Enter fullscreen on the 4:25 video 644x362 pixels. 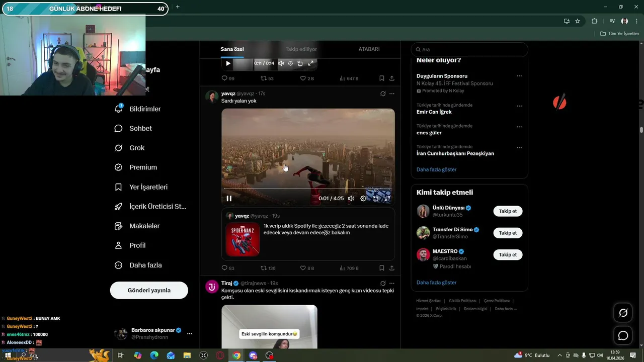387,199
